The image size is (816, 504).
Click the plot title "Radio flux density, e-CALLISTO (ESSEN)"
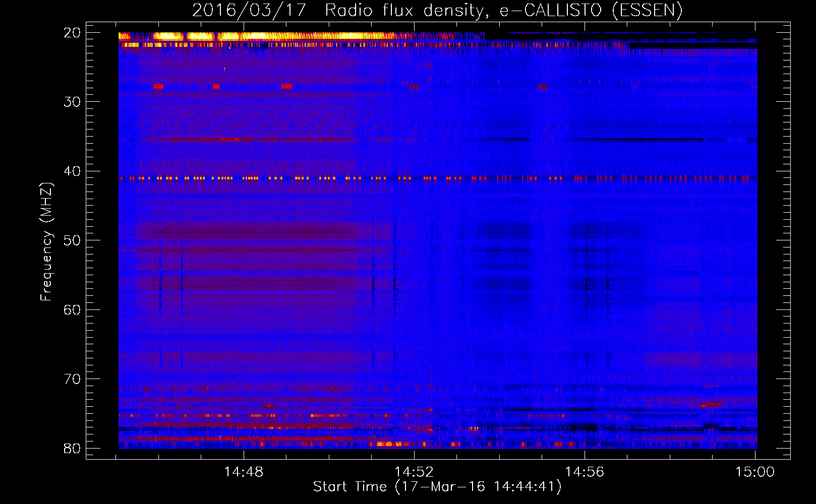(x=503, y=10)
